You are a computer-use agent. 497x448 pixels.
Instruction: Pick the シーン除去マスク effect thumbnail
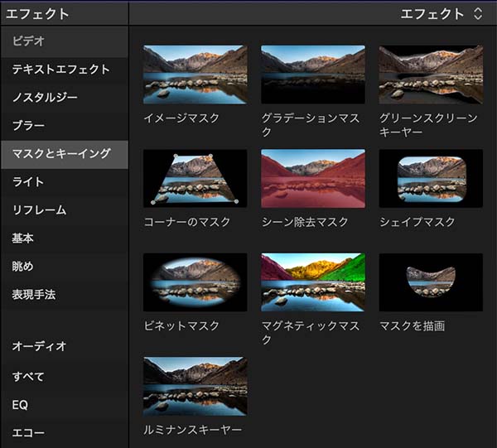pyautogui.click(x=312, y=178)
